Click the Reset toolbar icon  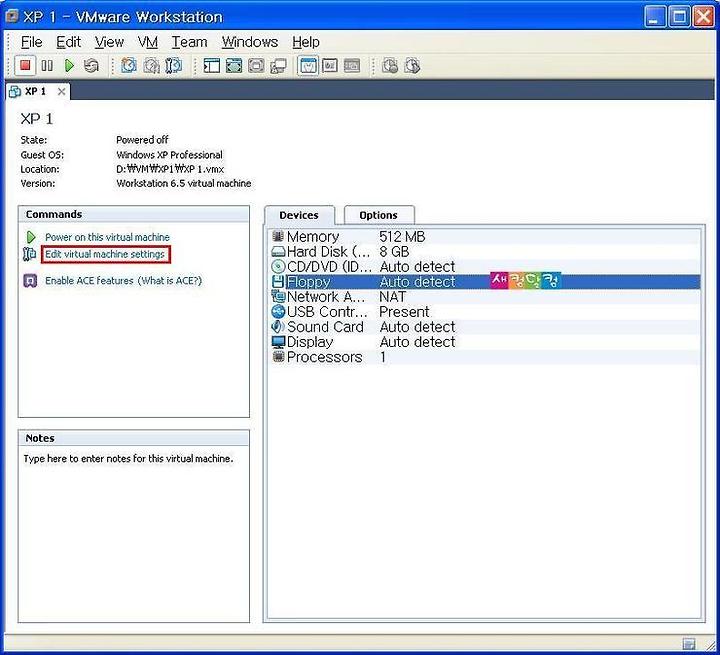coord(91,66)
